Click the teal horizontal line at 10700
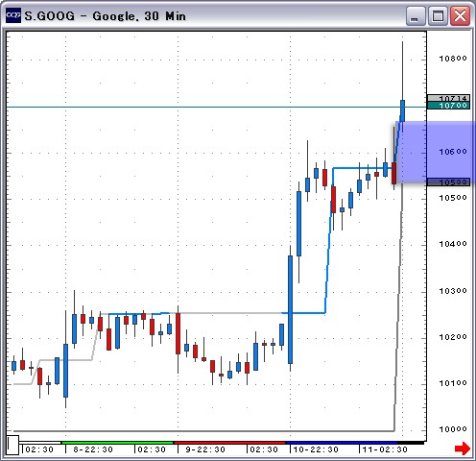Viewport: 476px width, 461px height. 216,107
